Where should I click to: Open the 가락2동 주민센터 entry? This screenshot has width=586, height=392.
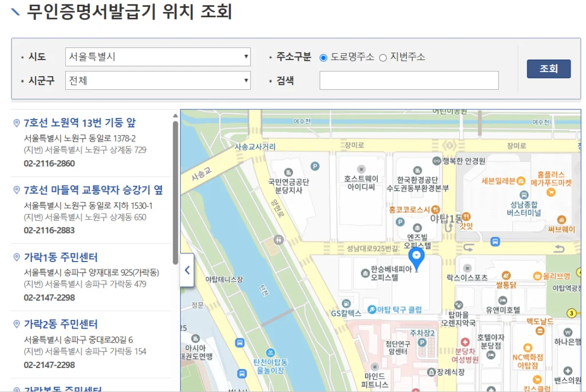coord(61,324)
